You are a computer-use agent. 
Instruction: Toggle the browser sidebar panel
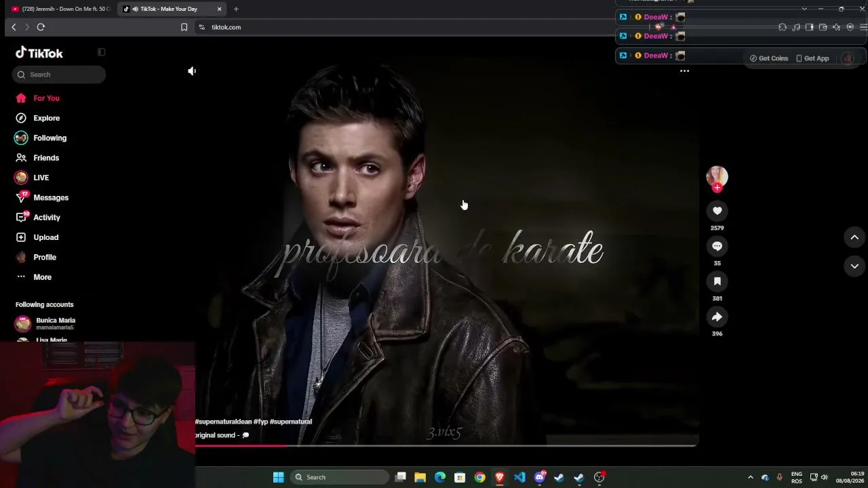coord(809,27)
